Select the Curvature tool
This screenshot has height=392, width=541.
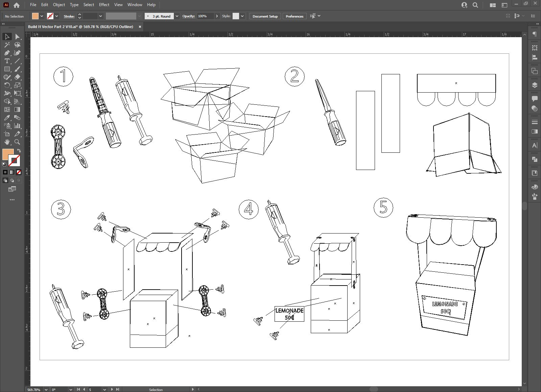tap(17, 53)
